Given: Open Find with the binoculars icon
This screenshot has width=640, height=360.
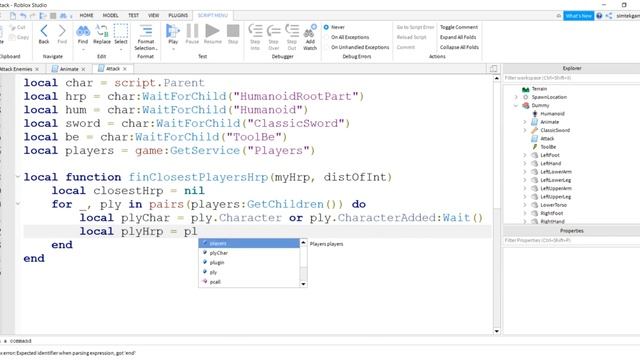Looking at the screenshot, I should 83,31.
